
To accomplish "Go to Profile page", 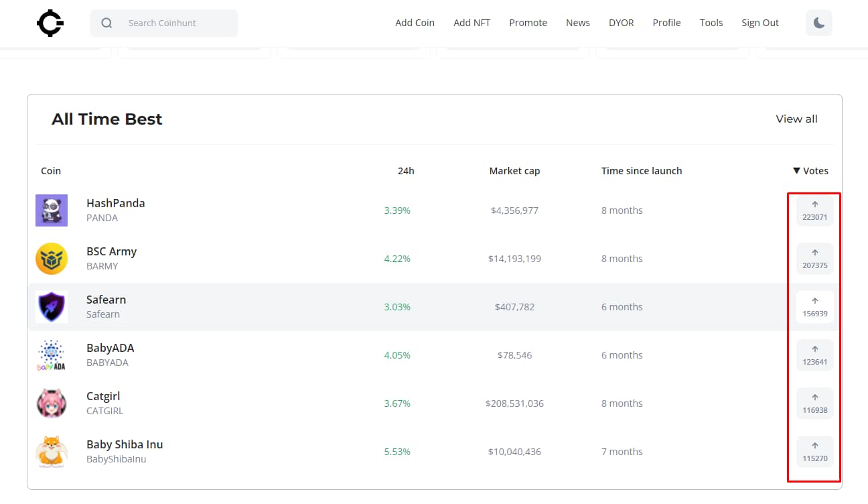I will pos(666,23).
